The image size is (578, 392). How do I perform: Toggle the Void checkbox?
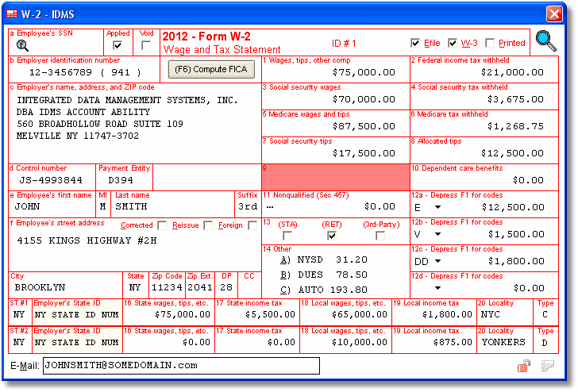pos(146,45)
